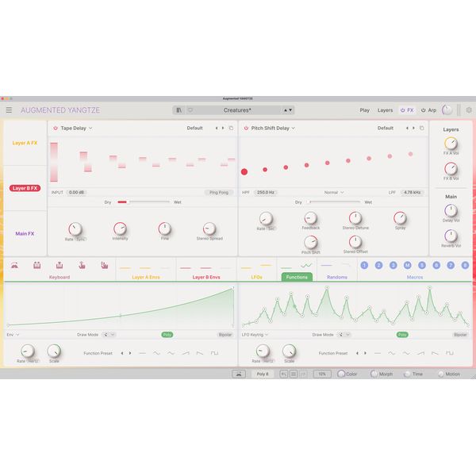Open the hamburger main menu
476x476 pixels.
pyautogui.click(x=9, y=110)
